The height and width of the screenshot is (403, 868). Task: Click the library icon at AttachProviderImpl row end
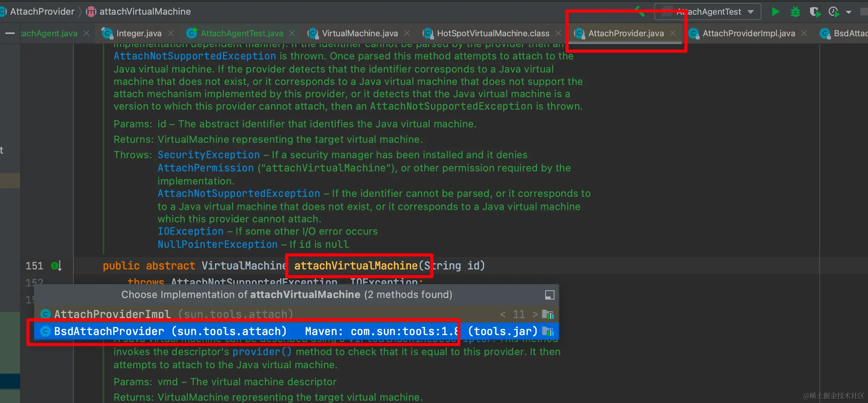(548, 314)
